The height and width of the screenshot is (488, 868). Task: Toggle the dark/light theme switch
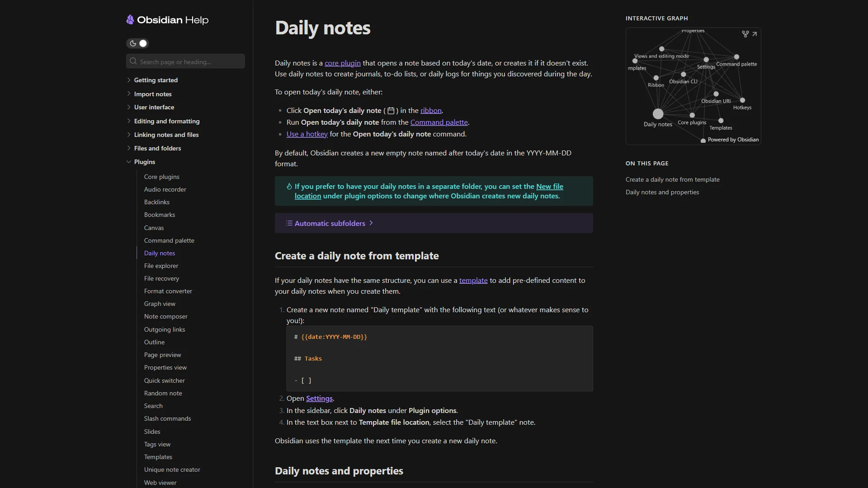tap(137, 43)
